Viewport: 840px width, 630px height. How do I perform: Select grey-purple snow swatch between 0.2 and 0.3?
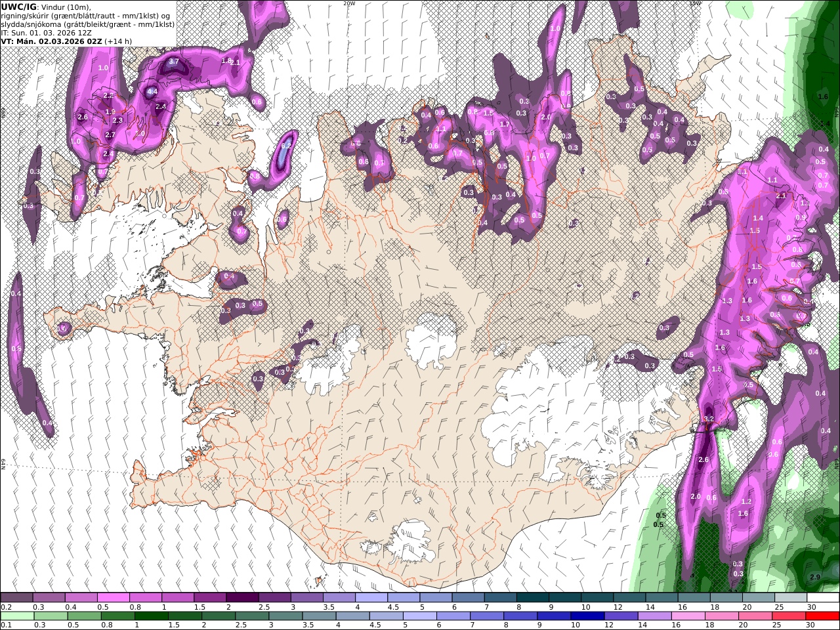click(x=16, y=598)
